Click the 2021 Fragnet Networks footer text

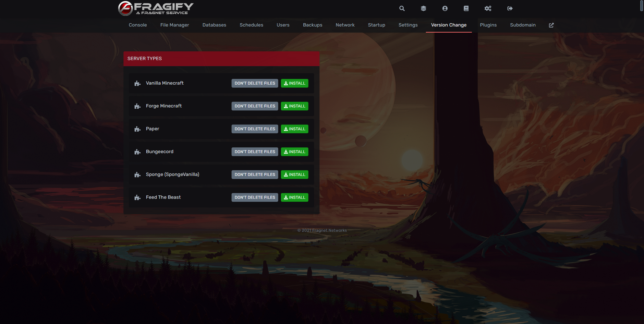322,230
